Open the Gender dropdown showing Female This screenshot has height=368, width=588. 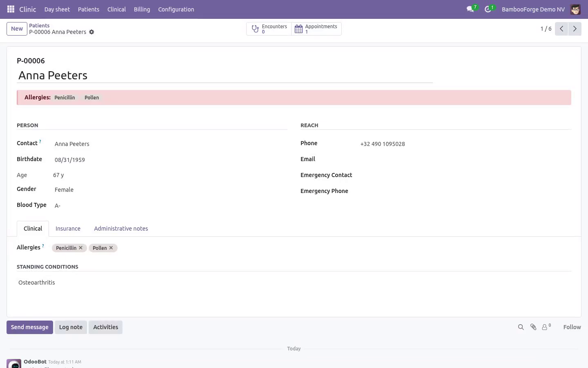tap(169, 190)
